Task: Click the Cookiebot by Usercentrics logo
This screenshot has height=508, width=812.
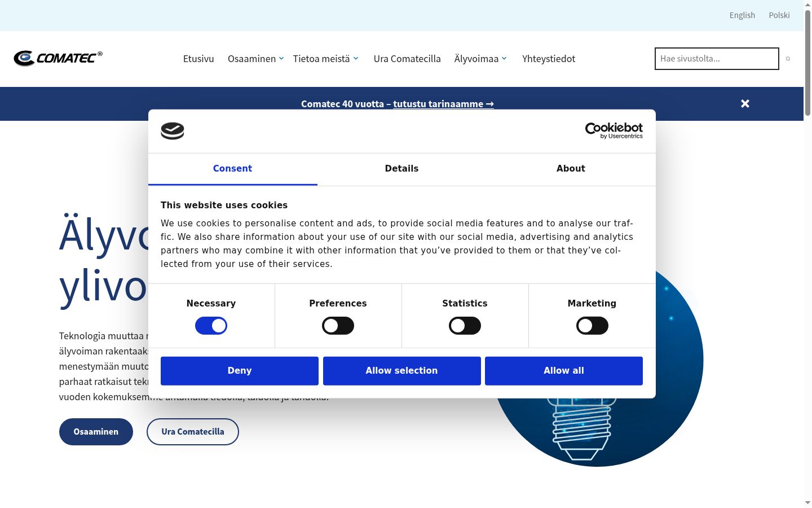Action: 614,130
